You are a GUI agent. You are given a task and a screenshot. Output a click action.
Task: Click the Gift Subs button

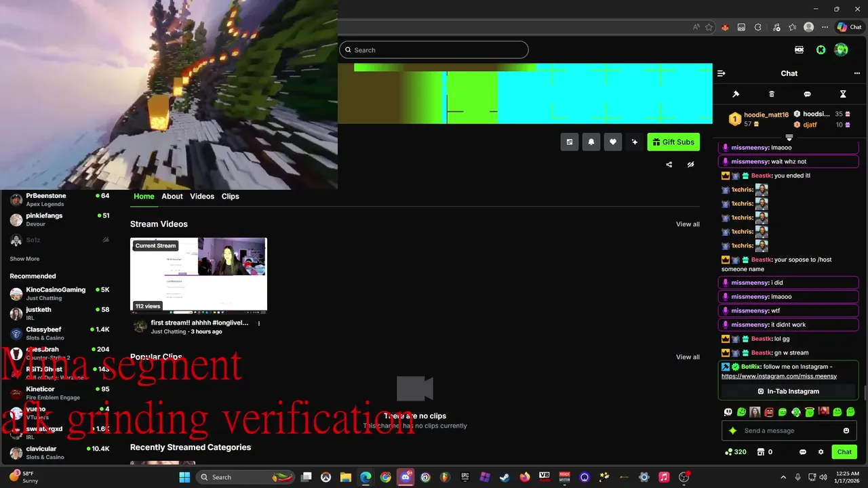pyautogui.click(x=673, y=142)
